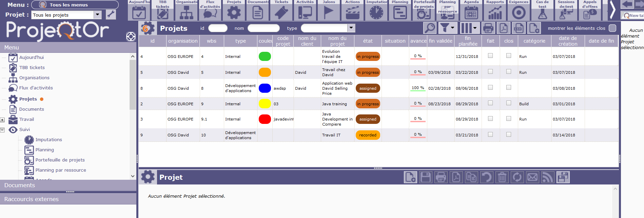Click the email envelope icon in Projet panel
Screen dimensions: 644x218
532,177
